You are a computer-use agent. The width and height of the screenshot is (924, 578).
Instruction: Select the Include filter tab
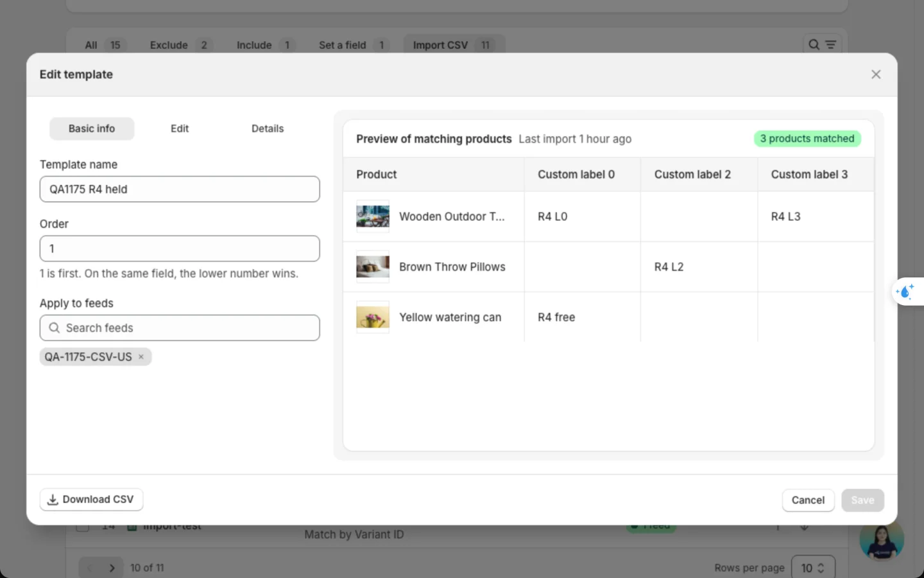(264, 45)
